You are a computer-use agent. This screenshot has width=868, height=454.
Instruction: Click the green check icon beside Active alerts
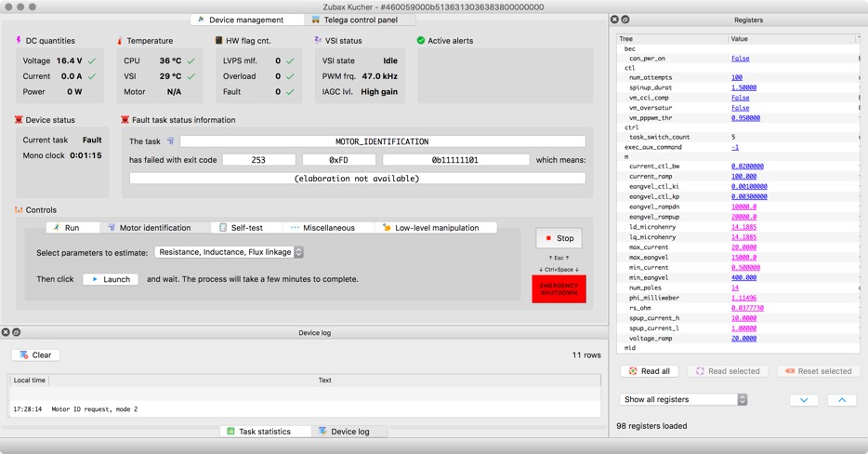coord(421,40)
